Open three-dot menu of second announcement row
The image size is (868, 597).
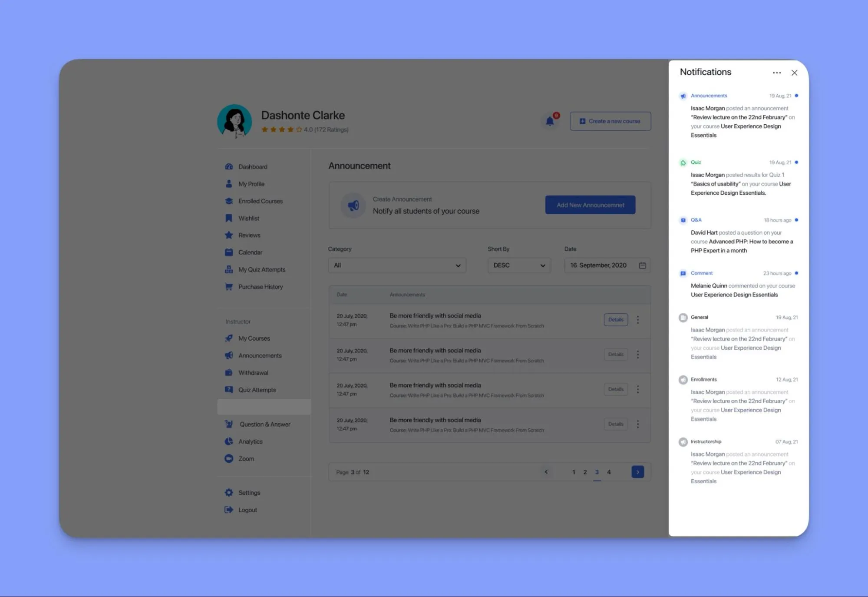(638, 355)
